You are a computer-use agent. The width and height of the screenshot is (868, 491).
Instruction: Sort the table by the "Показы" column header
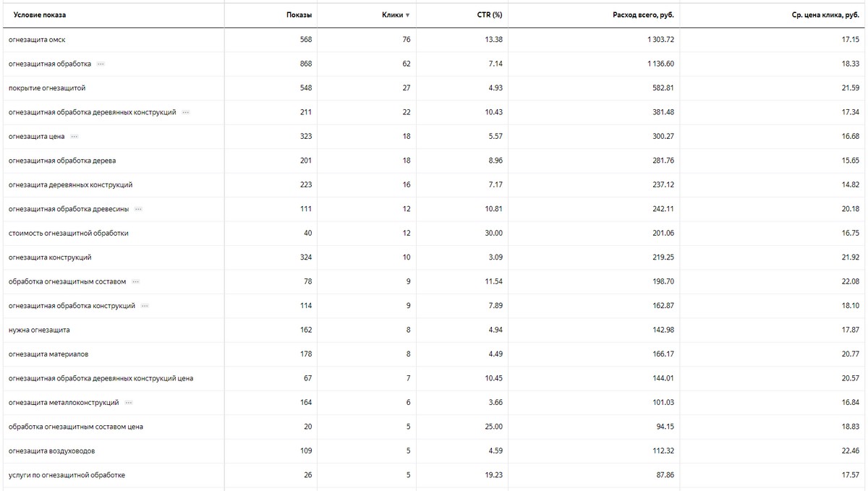point(299,15)
